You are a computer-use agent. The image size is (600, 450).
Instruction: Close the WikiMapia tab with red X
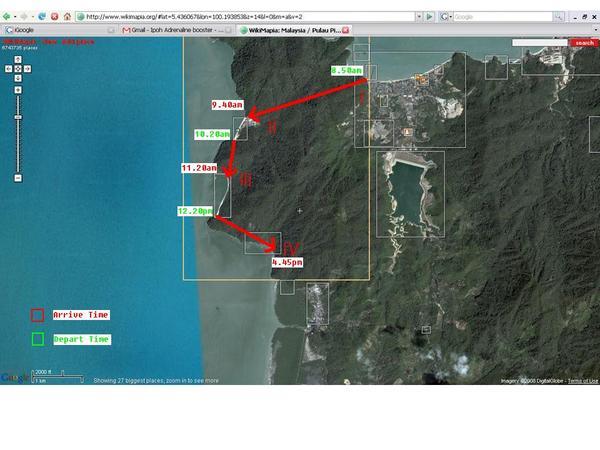(346, 30)
